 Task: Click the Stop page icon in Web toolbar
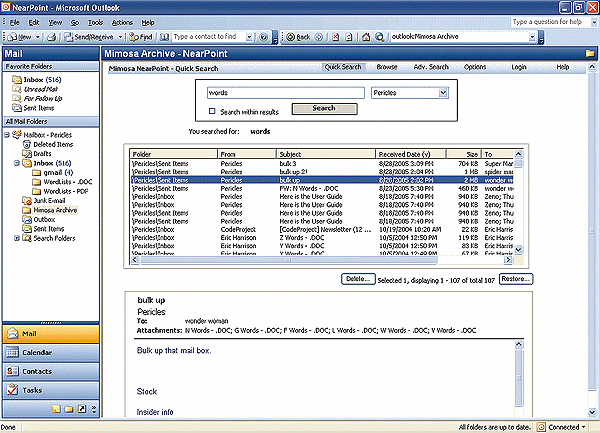pos(336,37)
